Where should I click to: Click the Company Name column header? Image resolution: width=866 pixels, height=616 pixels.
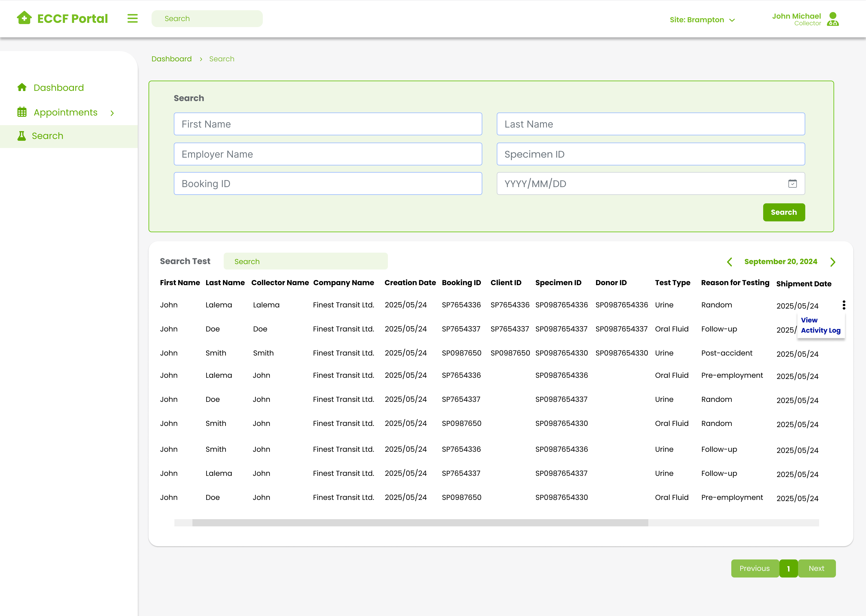click(344, 283)
